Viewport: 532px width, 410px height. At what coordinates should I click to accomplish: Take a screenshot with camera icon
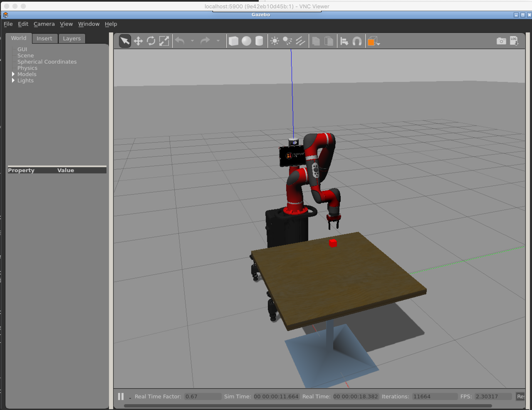[501, 41]
